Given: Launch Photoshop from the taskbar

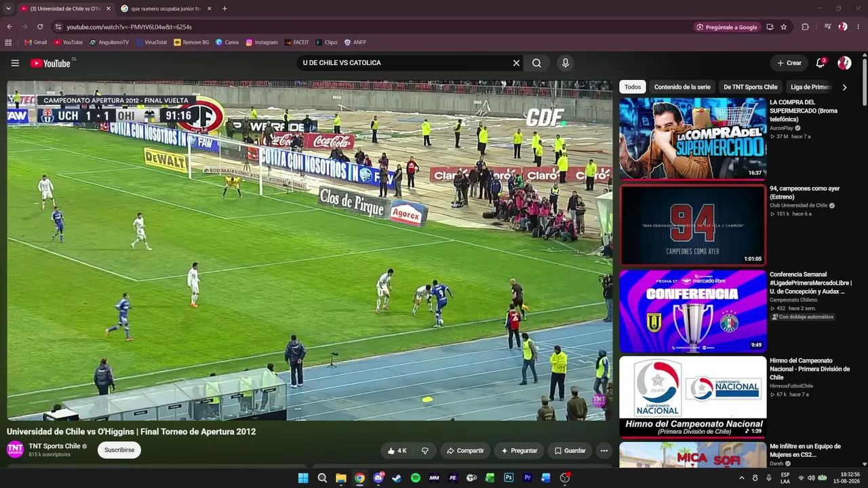Looking at the screenshot, I should pos(509,478).
